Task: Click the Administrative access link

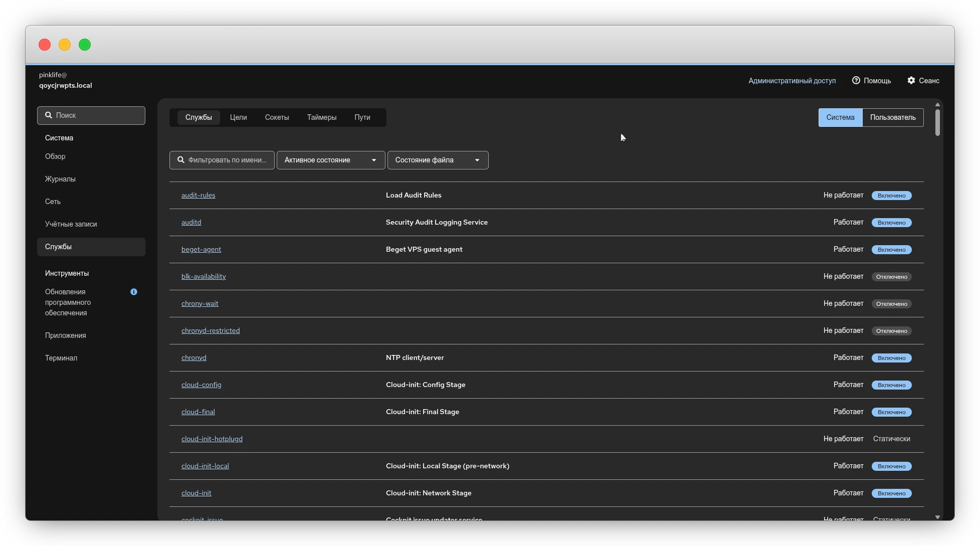Action: coord(792,81)
